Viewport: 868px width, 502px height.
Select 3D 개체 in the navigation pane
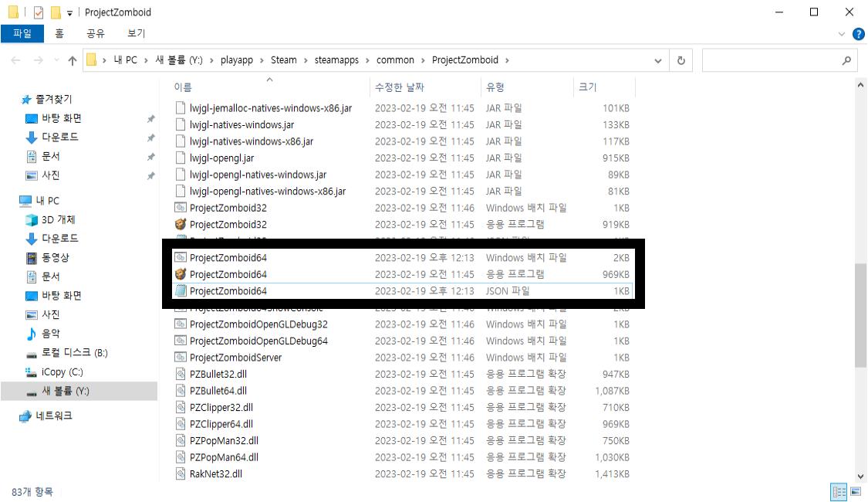pyautogui.click(x=59, y=219)
